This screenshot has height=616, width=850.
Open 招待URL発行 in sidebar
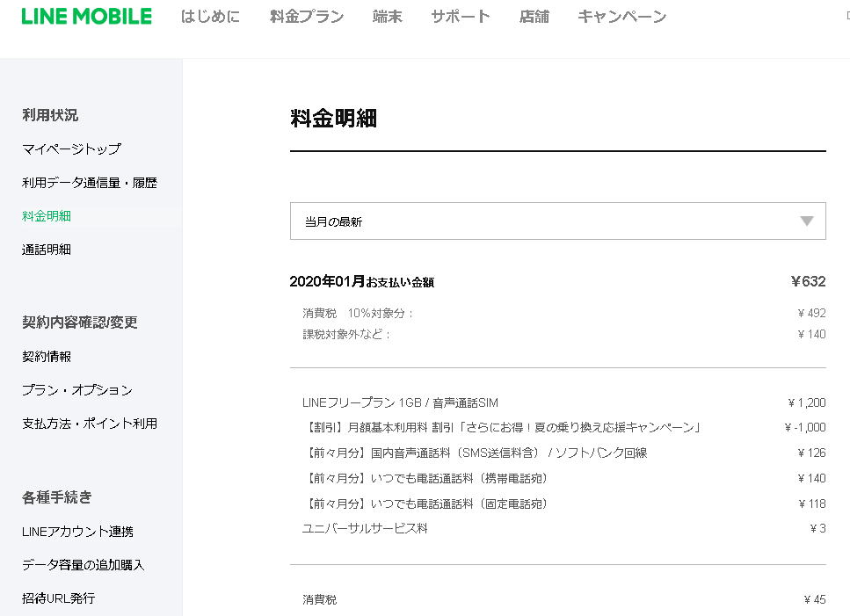tap(58, 598)
